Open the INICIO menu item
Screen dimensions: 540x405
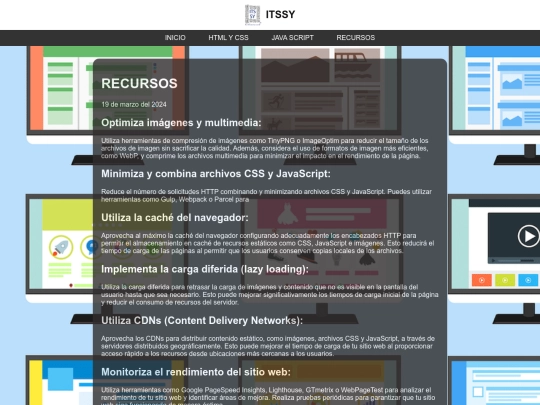[175, 38]
